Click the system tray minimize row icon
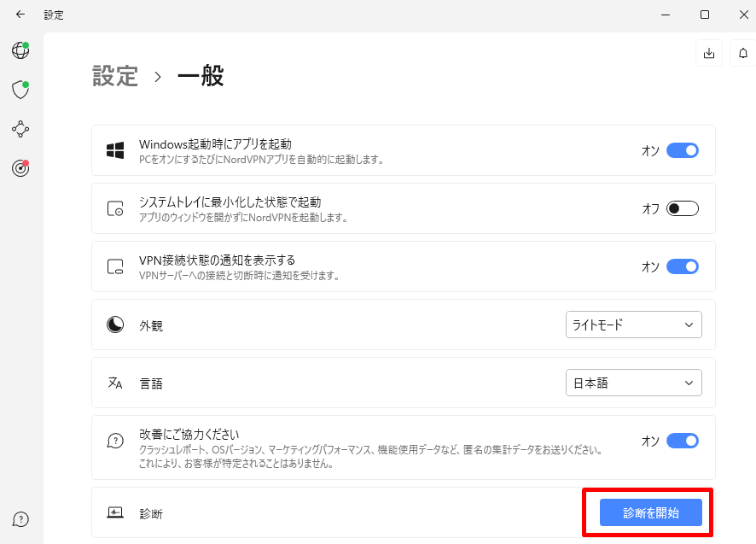756x544 pixels. (115, 208)
